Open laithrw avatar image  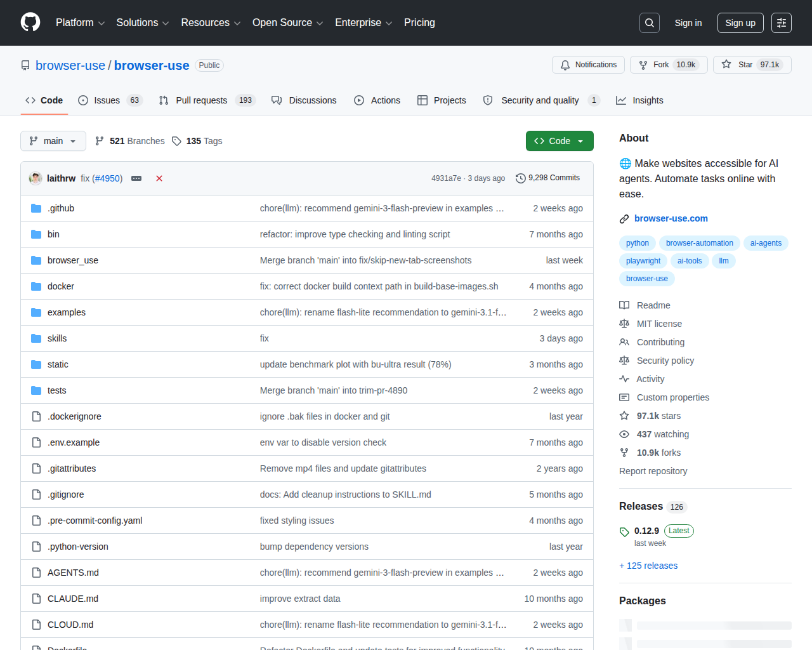(x=36, y=178)
